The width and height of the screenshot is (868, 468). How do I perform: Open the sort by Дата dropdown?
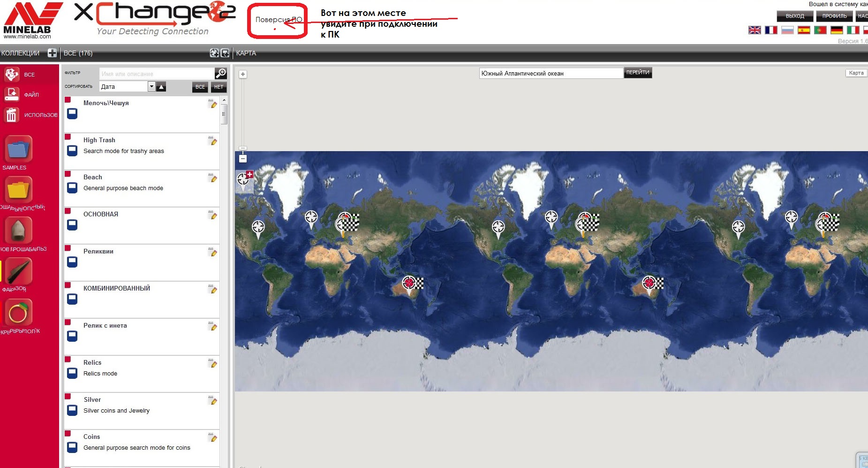click(x=151, y=86)
